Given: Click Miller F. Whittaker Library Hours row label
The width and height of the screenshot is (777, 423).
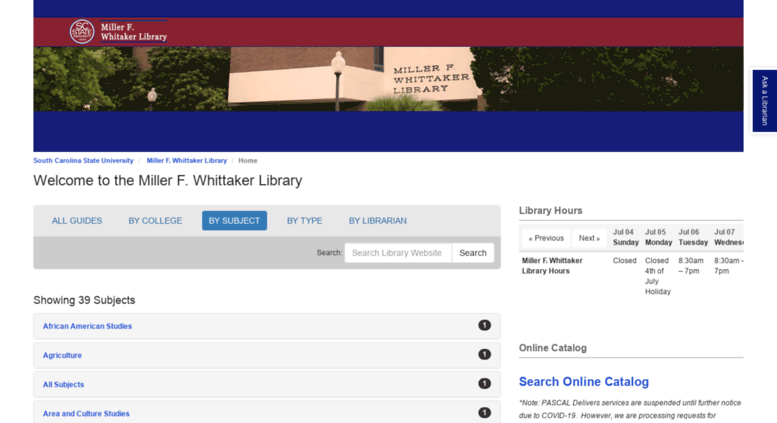Looking at the screenshot, I should [x=552, y=265].
